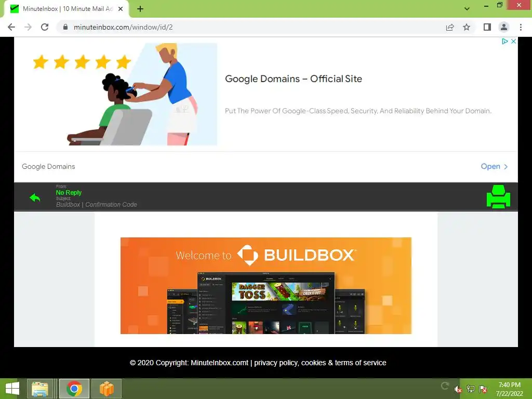Click the hairdresser ad illustration
The image size is (532, 399).
pos(125,94)
